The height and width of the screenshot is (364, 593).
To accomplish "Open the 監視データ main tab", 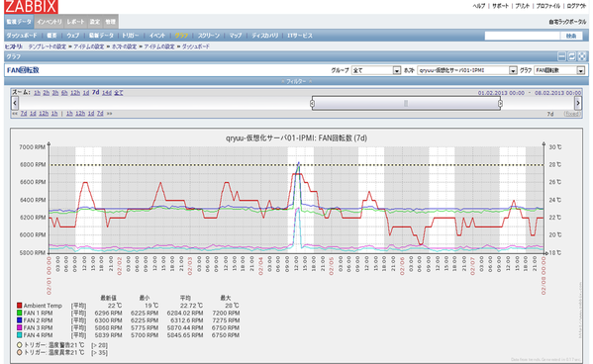I will tap(19, 22).
